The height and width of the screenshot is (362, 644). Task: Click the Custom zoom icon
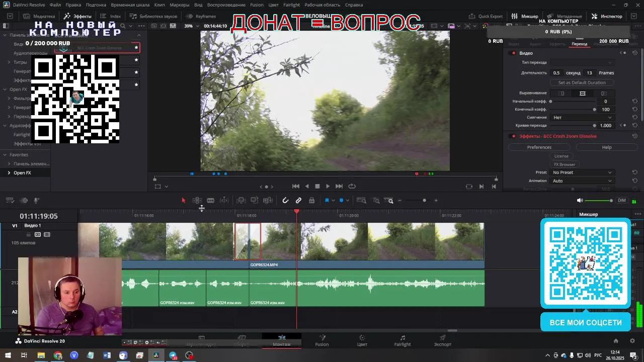click(x=389, y=201)
